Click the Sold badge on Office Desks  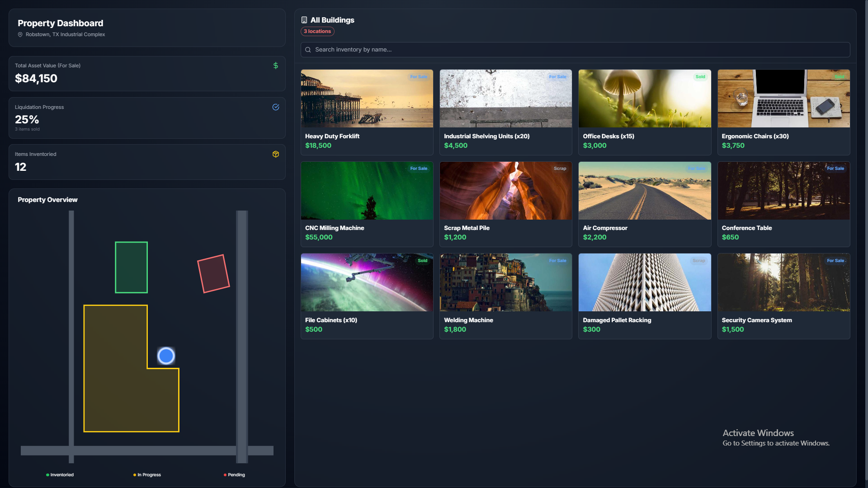[x=700, y=77]
